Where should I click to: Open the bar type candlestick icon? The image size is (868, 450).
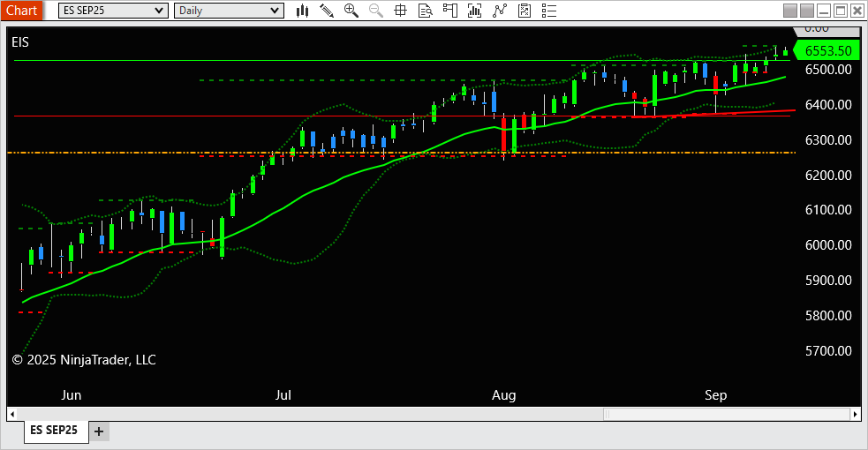[x=302, y=11]
